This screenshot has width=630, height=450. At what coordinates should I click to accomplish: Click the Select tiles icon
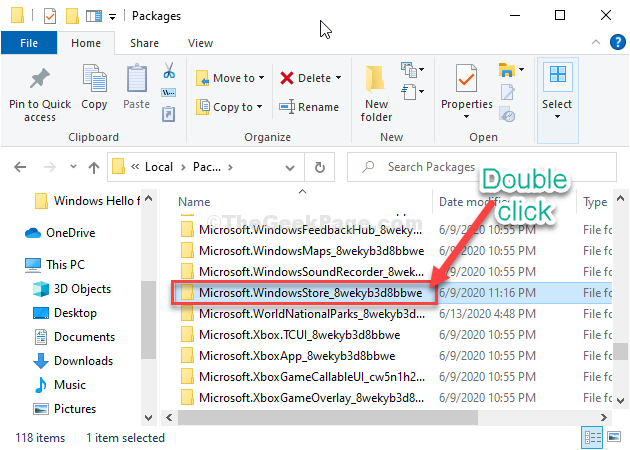point(558,75)
